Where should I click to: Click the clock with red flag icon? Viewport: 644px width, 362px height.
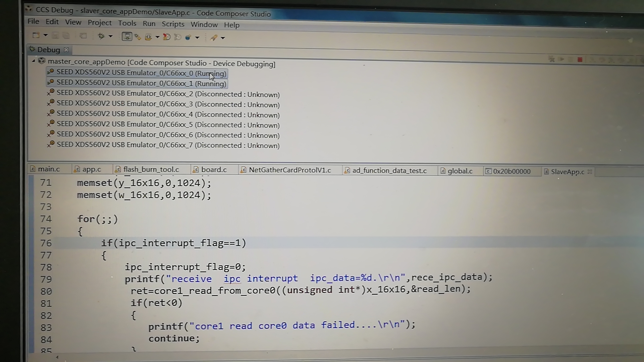tap(166, 37)
